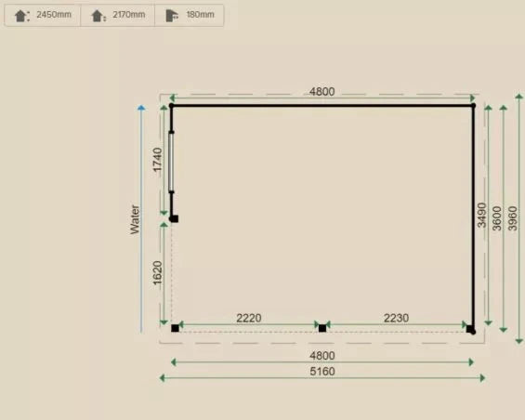The height and width of the screenshot is (420, 525).
Task: Click the roof overhang icon beside 180mm
Action: (x=172, y=16)
